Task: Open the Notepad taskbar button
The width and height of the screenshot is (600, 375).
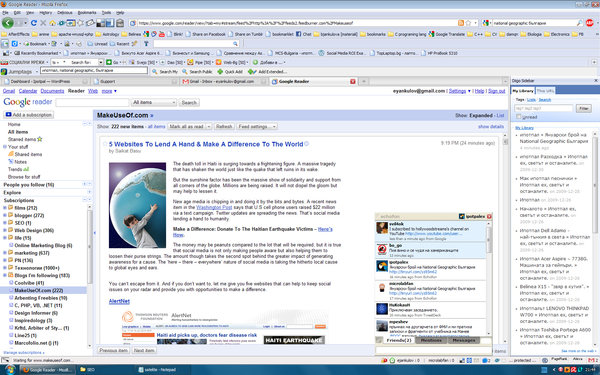Action: point(157,370)
